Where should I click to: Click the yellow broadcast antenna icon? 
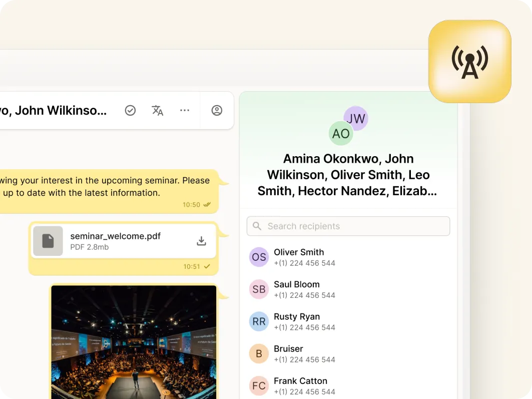coord(470,62)
